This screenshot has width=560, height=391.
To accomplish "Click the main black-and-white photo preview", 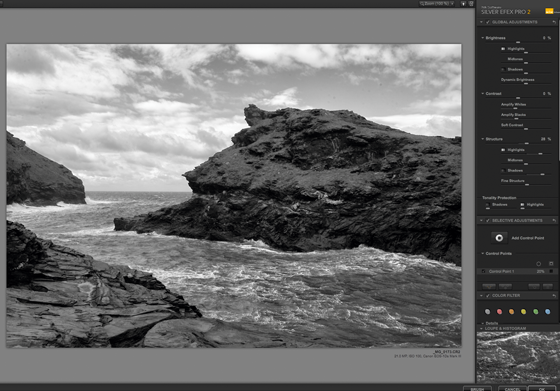I will click(234, 196).
